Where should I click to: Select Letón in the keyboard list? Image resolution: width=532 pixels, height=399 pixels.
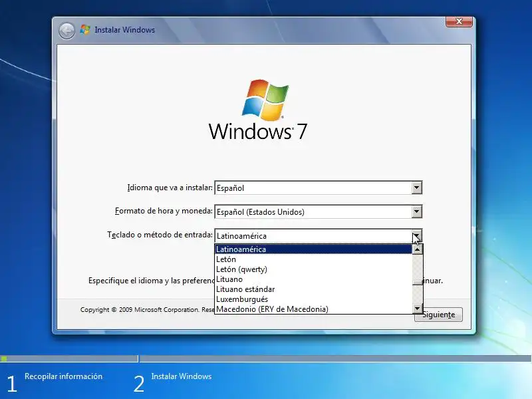tap(313, 259)
